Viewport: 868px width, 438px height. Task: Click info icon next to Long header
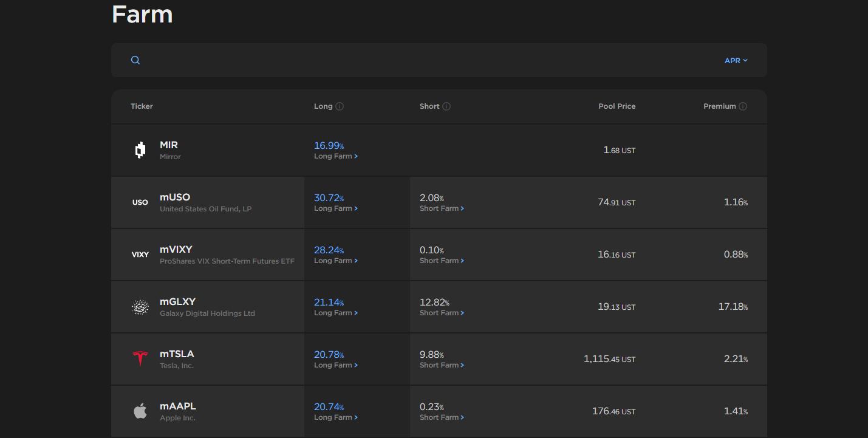click(340, 106)
